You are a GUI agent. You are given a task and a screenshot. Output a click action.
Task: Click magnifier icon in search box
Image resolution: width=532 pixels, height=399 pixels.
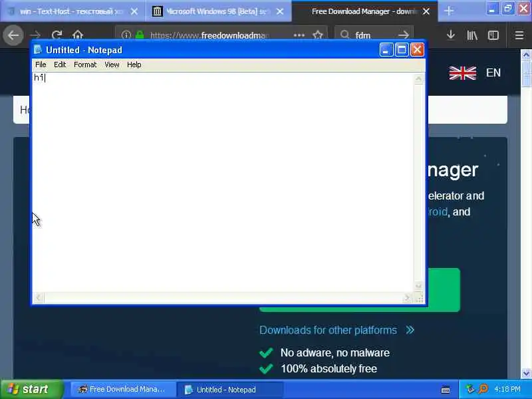[344, 35]
